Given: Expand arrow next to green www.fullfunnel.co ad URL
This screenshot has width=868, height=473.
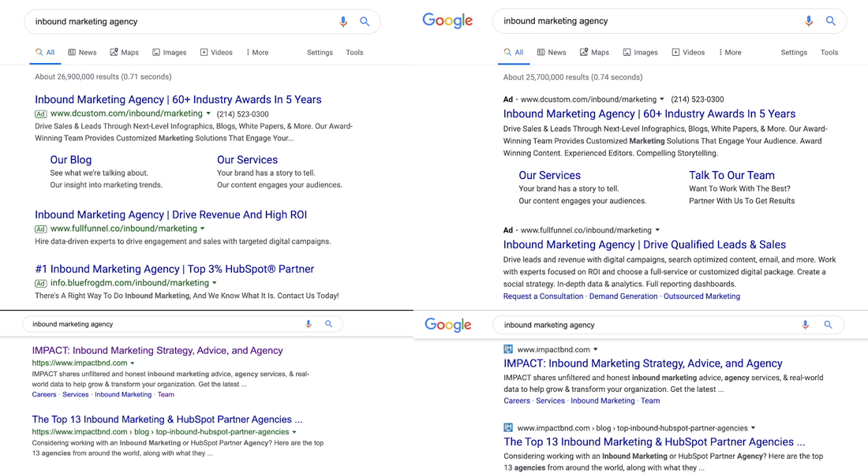Looking at the screenshot, I should coord(203,229).
